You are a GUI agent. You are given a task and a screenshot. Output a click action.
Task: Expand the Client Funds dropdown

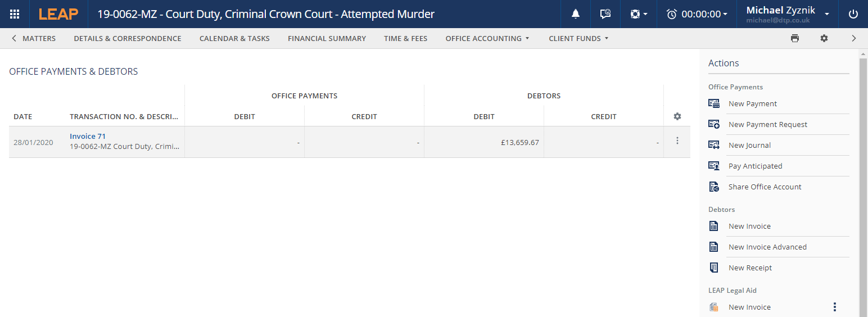pos(578,38)
